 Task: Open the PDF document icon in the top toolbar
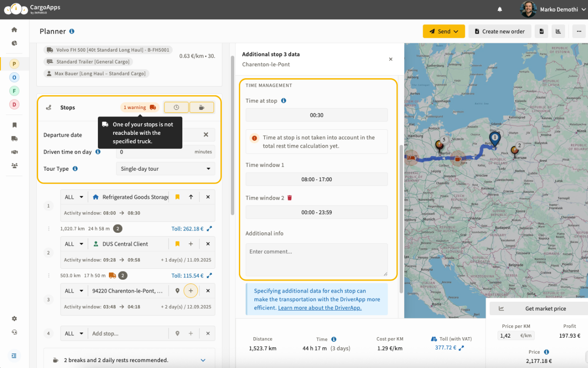[542, 31]
